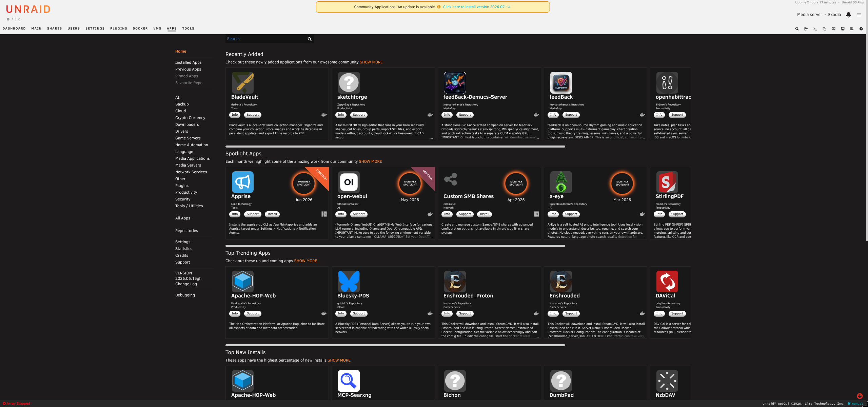This screenshot has width=868, height=407.
Task: Select the Media Servers category
Action: pyautogui.click(x=188, y=166)
